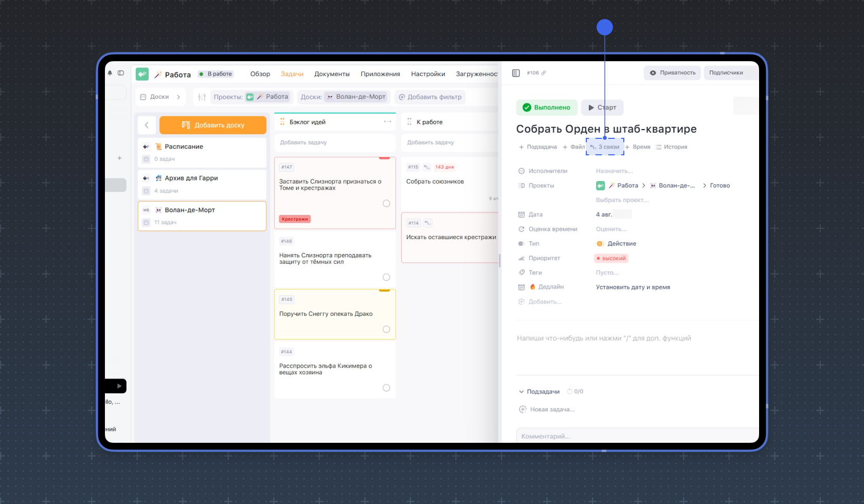This screenshot has width=864, height=504.
Task: Open the filter sliders icon
Action: (202, 97)
